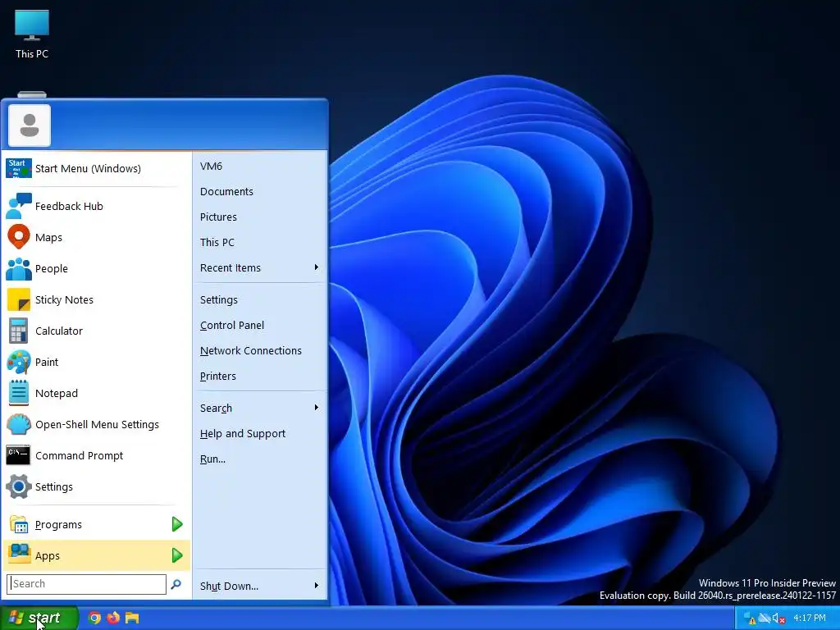Image resolution: width=840 pixels, height=630 pixels.
Task: Click the muted volume tray icon
Action: pos(779,619)
